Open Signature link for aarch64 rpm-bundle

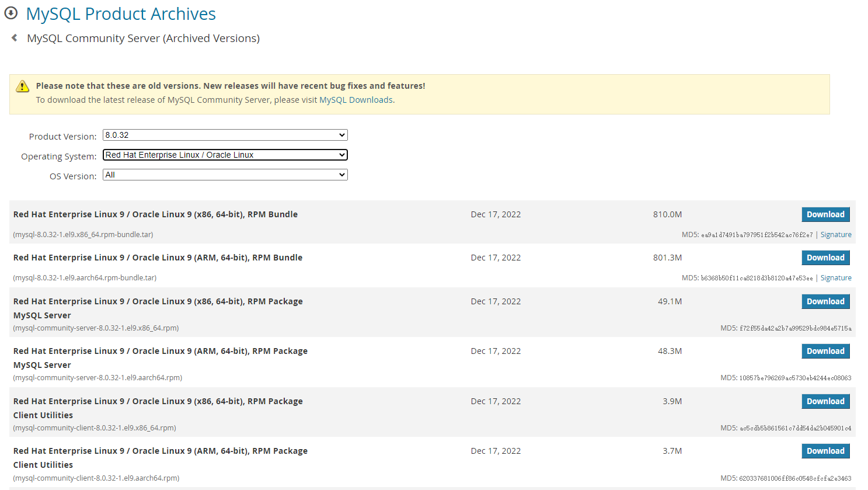pyautogui.click(x=836, y=278)
